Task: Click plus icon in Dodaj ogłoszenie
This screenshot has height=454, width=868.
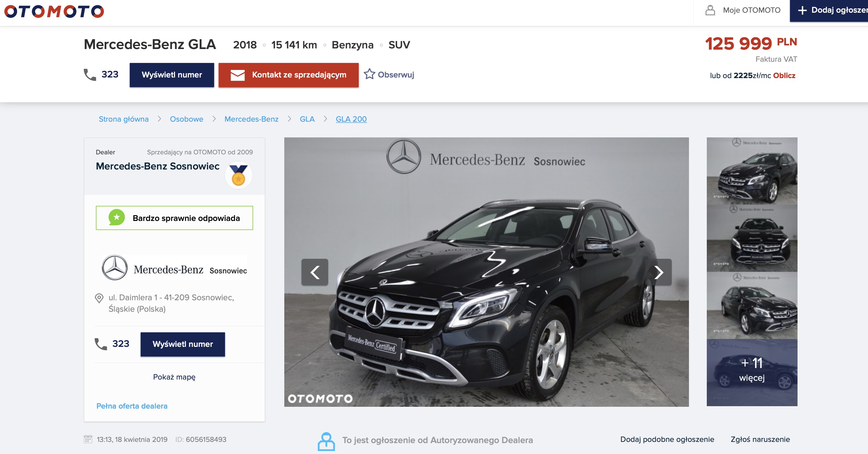Action: [802, 11]
